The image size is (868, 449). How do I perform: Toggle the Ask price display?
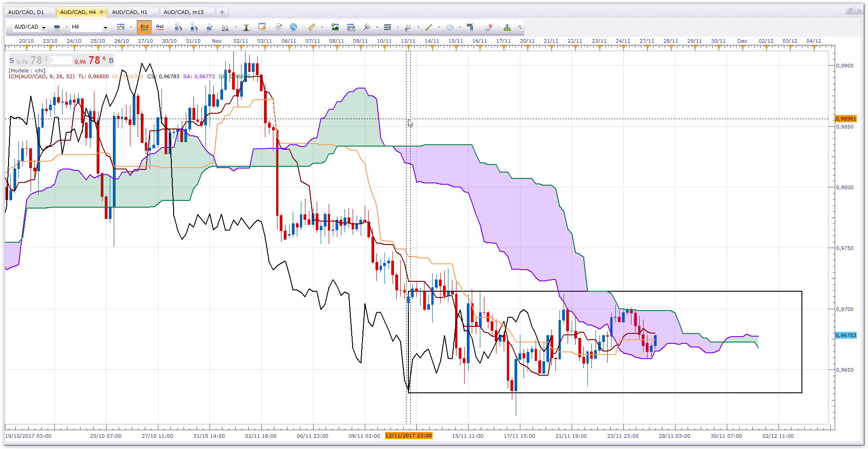click(x=160, y=27)
